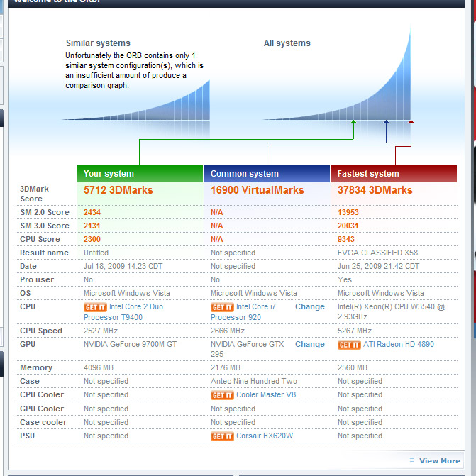476x476 pixels.
Task: Click Memory value 4096 MB
Action: pyautogui.click(x=99, y=367)
